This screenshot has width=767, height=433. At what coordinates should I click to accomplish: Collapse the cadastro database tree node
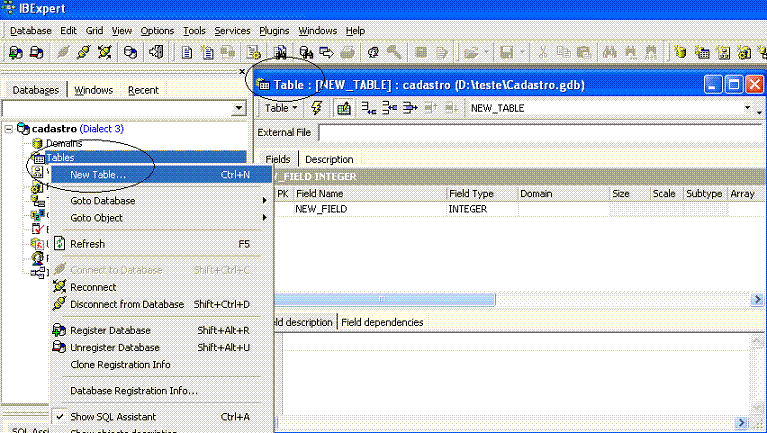(8, 129)
